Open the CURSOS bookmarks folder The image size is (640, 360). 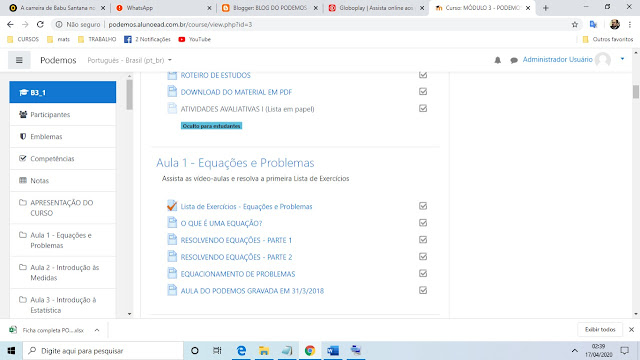click(23, 39)
